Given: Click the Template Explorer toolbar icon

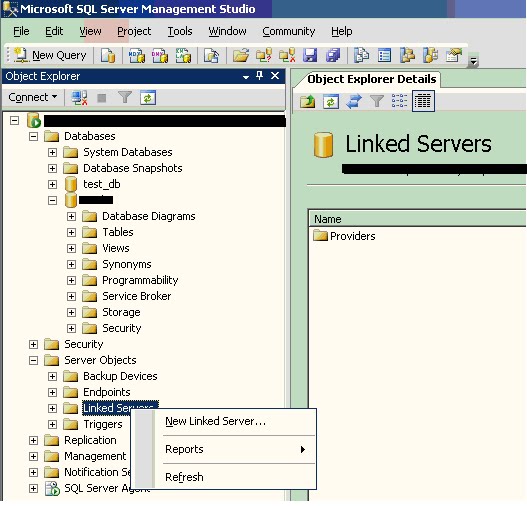Looking at the screenshot, I should click(x=430, y=55).
